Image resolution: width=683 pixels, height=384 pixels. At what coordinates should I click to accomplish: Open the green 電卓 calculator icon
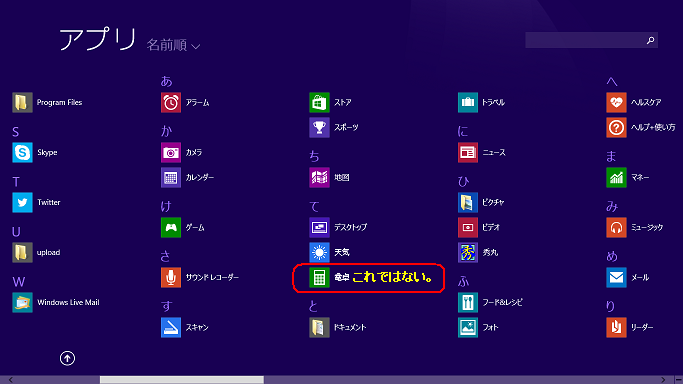point(319,277)
